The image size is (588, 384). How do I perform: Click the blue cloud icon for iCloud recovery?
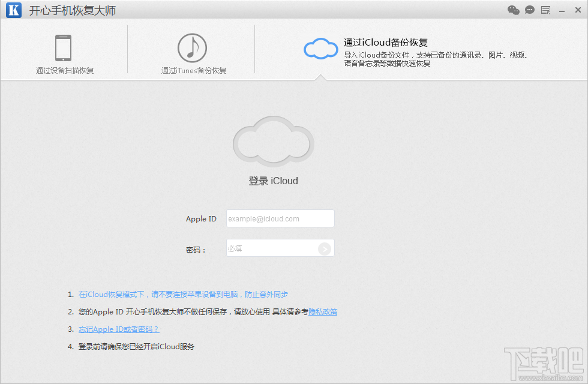coord(320,47)
